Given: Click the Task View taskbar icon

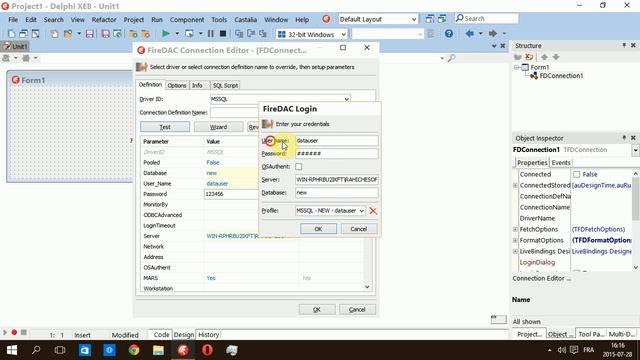Looking at the screenshot, I should tap(60, 350).
